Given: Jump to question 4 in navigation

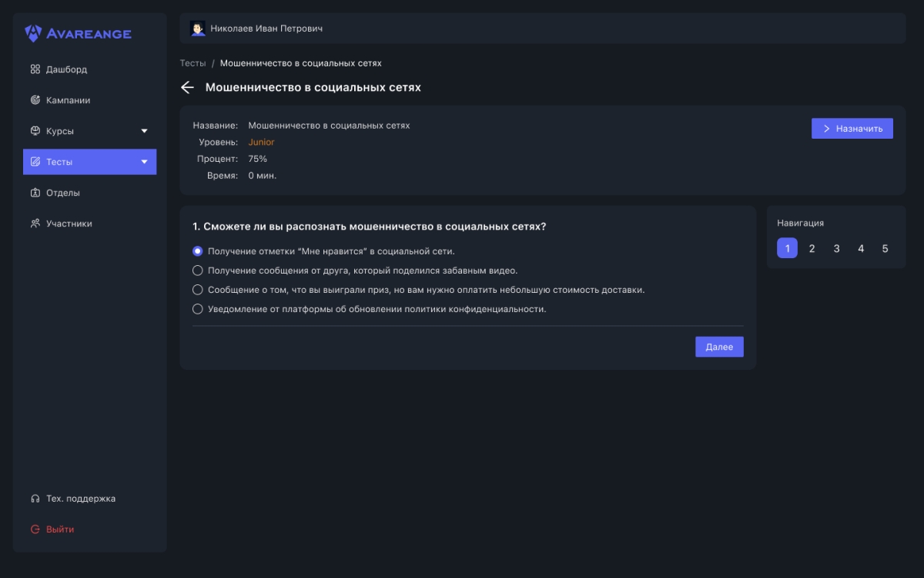Looking at the screenshot, I should point(861,248).
